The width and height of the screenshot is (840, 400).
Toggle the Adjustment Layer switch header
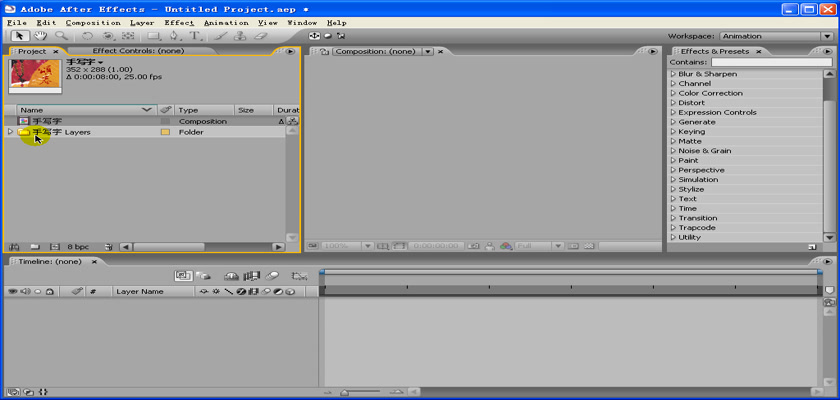point(278,292)
